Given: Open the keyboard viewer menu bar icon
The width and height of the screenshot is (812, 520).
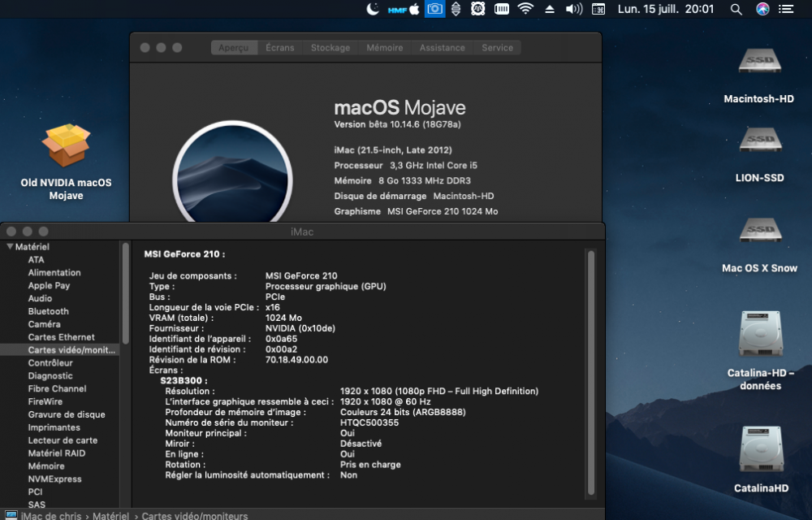Looking at the screenshot, I should (x=598, y=9).
